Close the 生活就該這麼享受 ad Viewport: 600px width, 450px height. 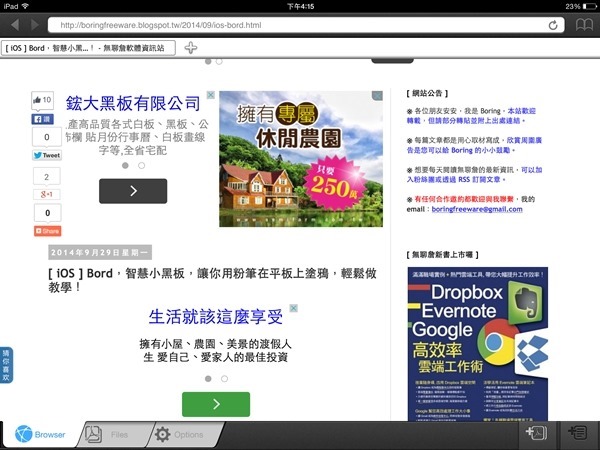point(293,308)
